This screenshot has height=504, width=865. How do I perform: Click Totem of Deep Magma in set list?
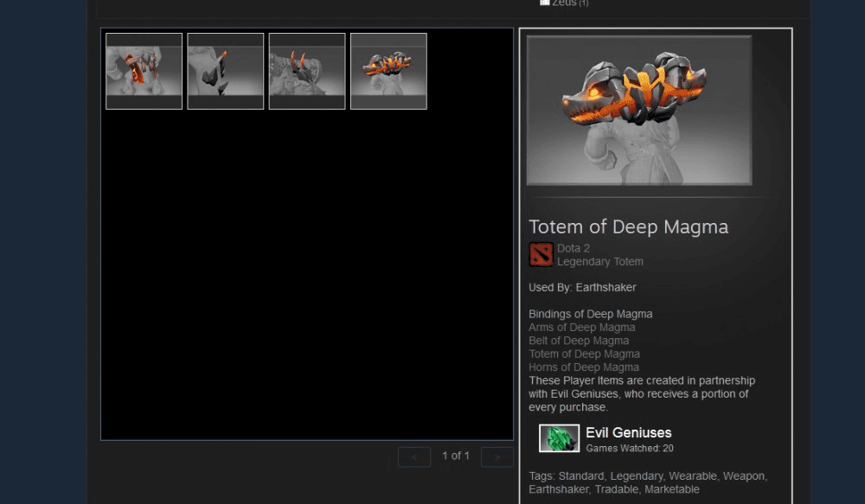[584, 354]
